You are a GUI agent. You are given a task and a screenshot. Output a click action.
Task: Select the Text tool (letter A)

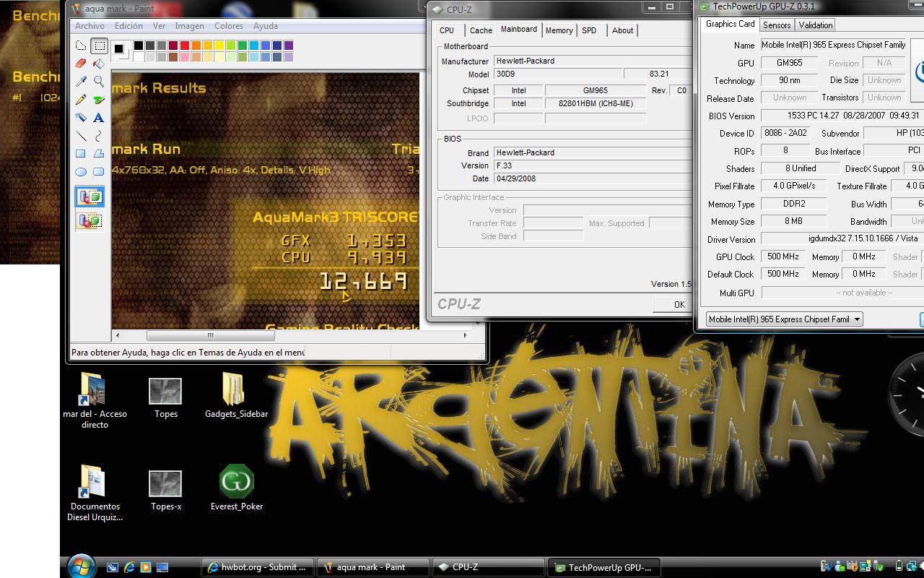[x=99, y=118]
